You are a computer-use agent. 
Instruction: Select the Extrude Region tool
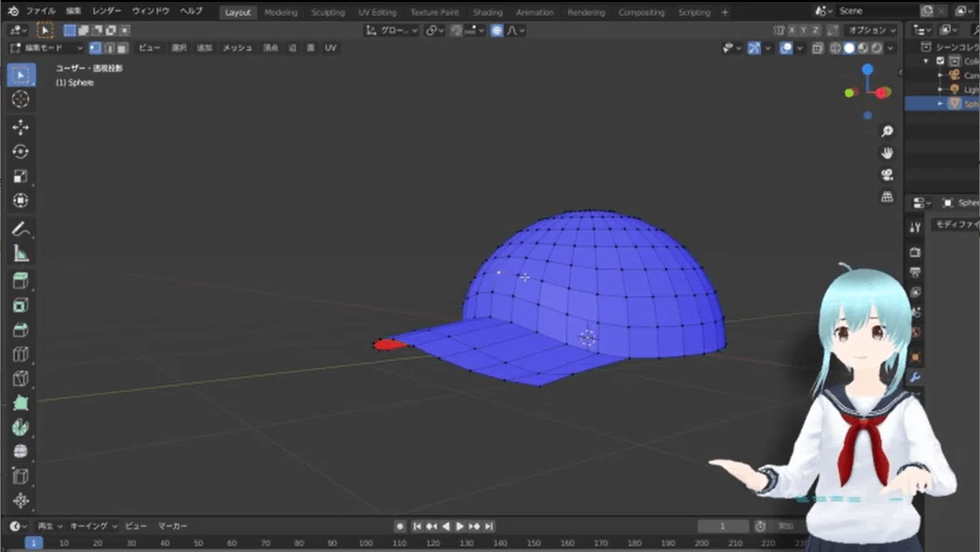tap(20, 281)
